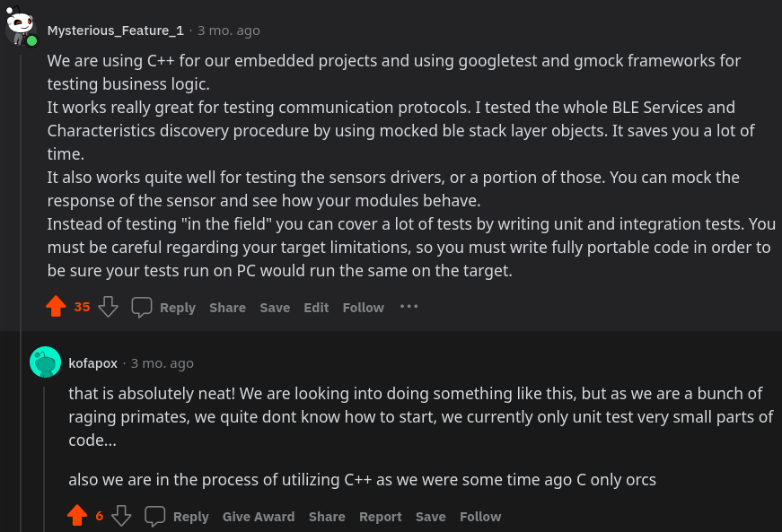Save kofapox's reply
The width and height of the screenshot is (782, 532).
pos(430,516)
